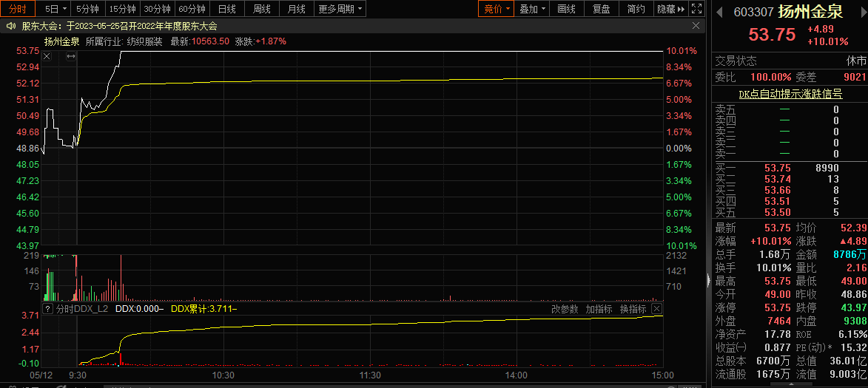Click the speaker announcement icon
This screenshot has width=868, height=388.
[11, 26]
